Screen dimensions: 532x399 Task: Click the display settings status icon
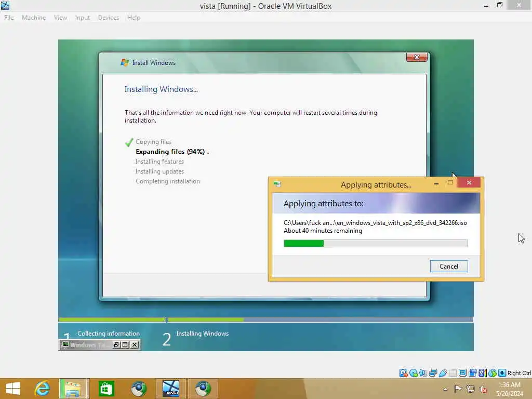(x=462, y=373)
